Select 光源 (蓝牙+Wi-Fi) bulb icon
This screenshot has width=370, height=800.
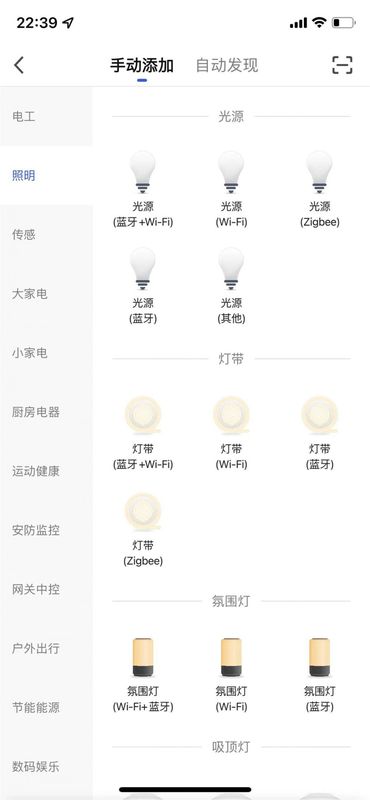(143, 172)
